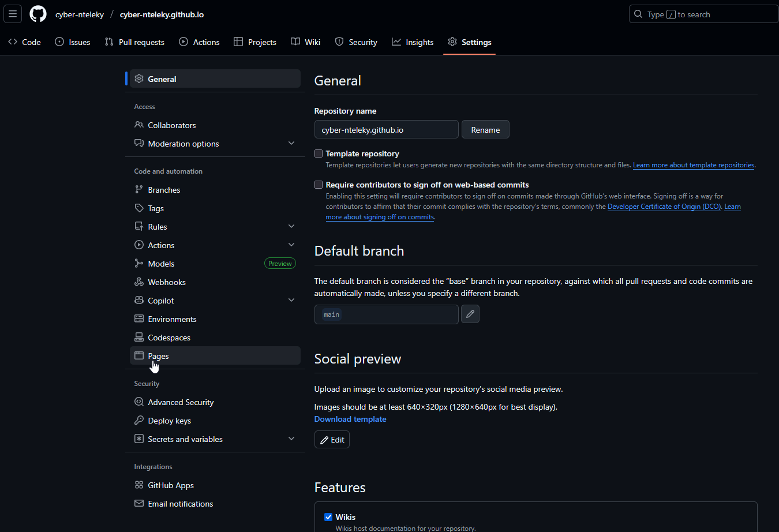The image size is (779, 532).
Task: Go to Pull requests tab
Action: tap(134, 42)
